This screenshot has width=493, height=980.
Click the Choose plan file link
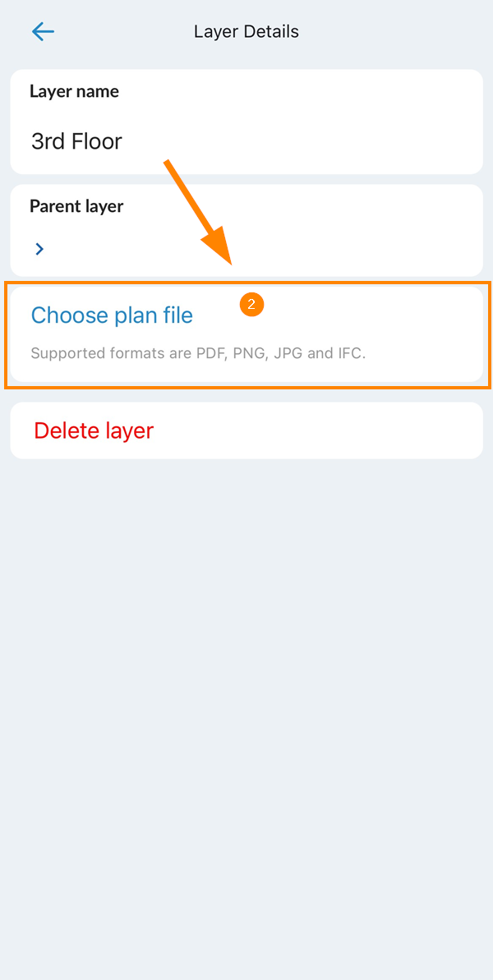click(x=112, y=315)
